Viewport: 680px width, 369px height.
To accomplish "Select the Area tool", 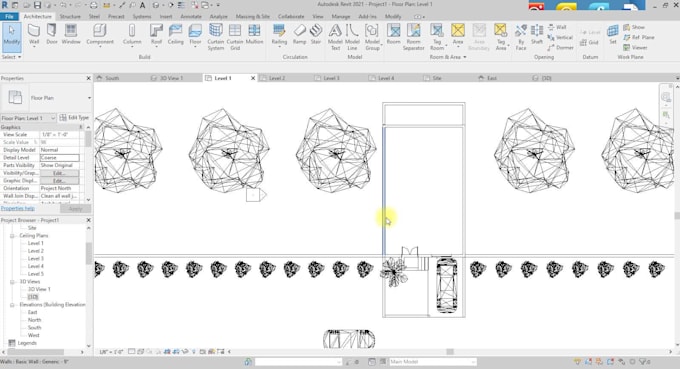I will pos(458,34).
